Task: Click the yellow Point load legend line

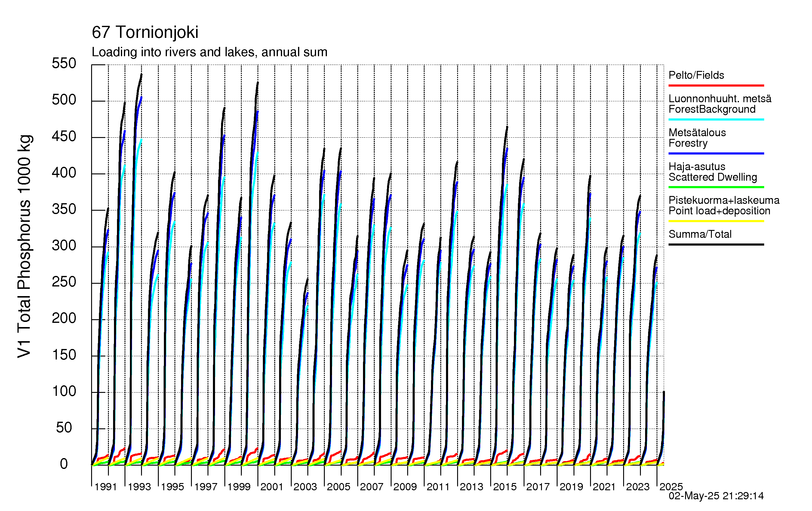Action: point(716,221)
